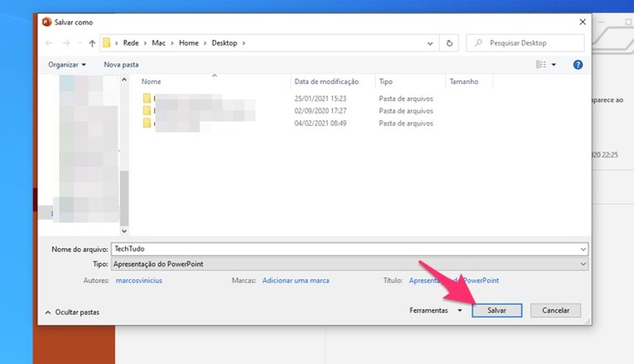
Task: Go forward with the right arrow
Action: tap(66, 43)
